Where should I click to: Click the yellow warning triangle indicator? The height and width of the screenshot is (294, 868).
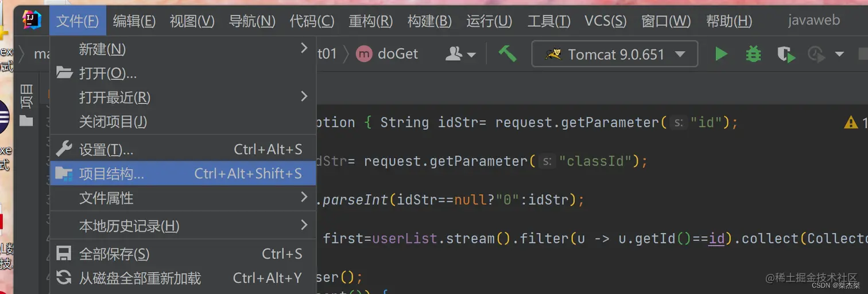(851, 122)
